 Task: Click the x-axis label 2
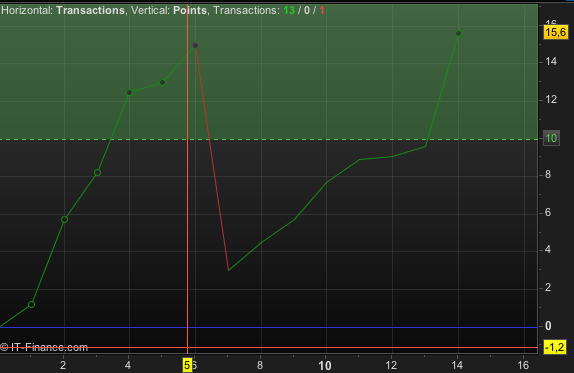[63, 365]
